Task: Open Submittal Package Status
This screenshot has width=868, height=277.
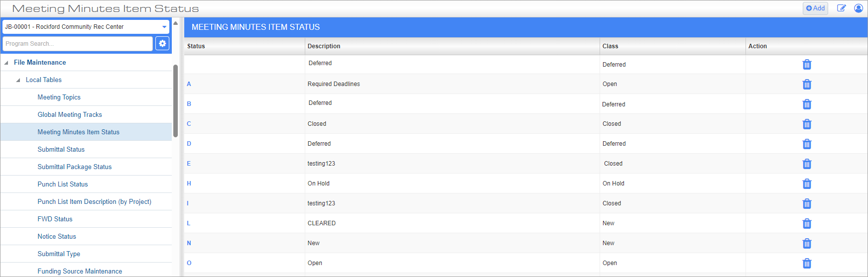Action: 75,167
